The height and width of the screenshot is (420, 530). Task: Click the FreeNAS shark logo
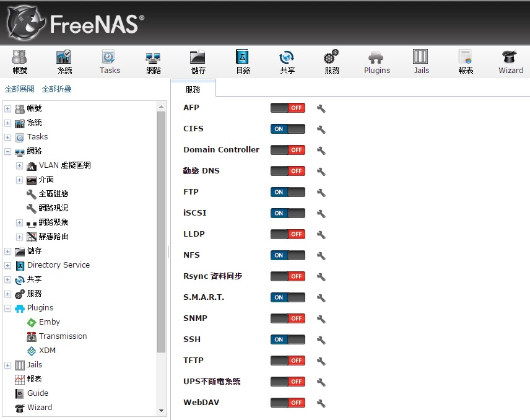pos(25,23)
